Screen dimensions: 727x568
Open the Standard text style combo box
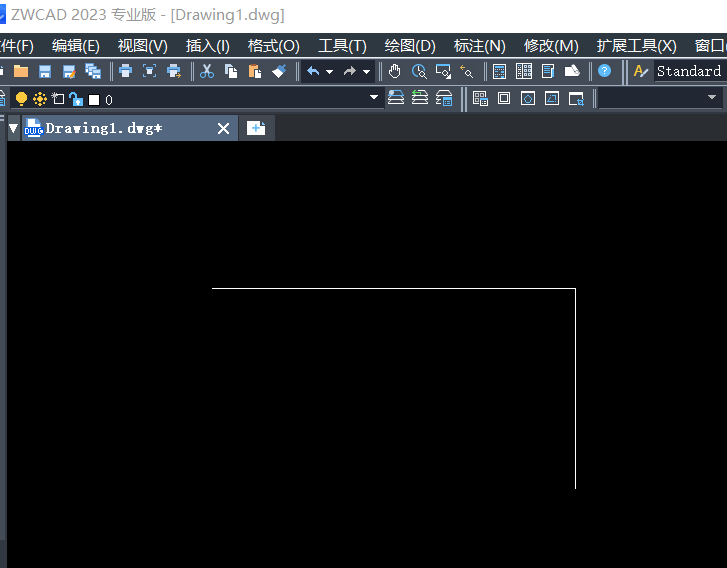point(690,71)
